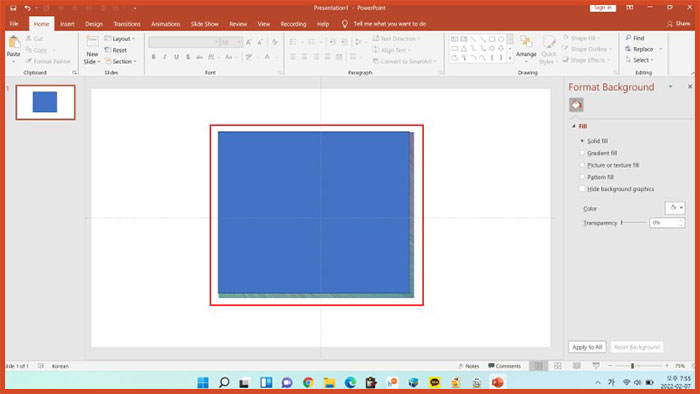700x394 pixels.
Task: Click Decrease Font Size icon
Action: 260,42
